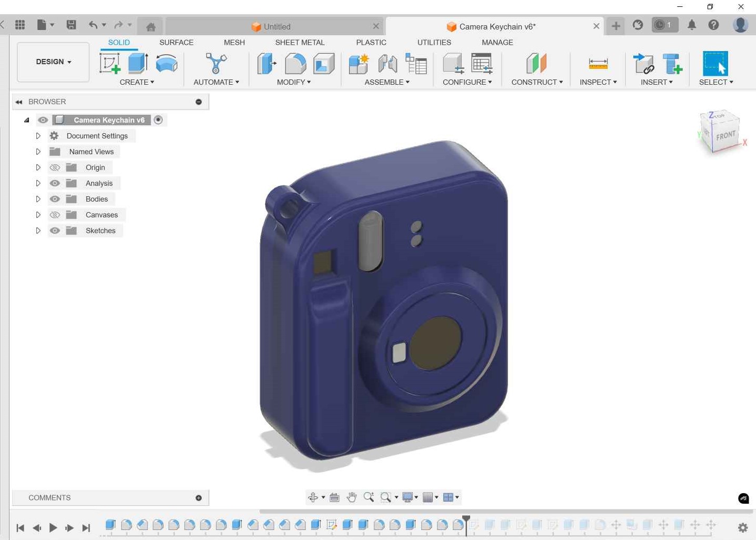The image size is (756, 540).
Task: Toggle visibility of the Origin folder
Action: (55, 167)
